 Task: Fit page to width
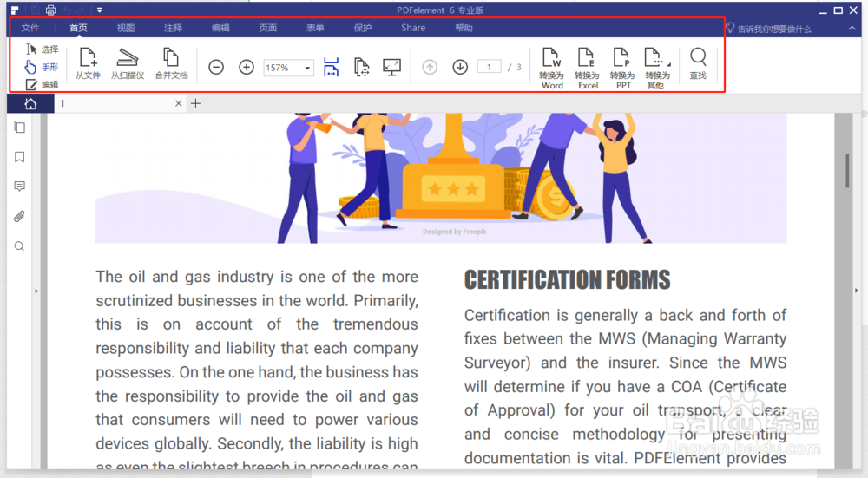pos(331,67)
